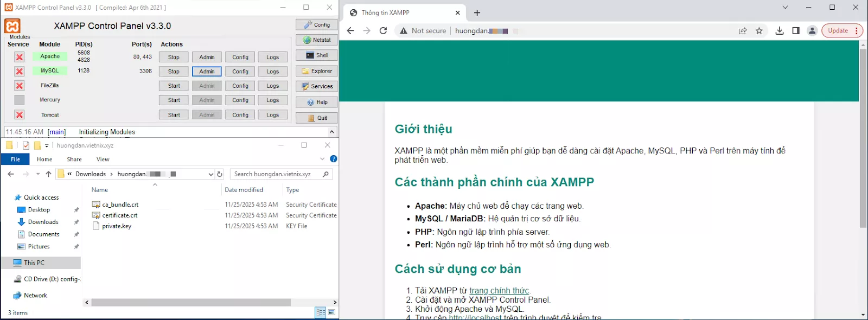Toggle Tomcat service install checkbox
The width and height of the screenshot is (868, 320).
[x=20, y=114]
